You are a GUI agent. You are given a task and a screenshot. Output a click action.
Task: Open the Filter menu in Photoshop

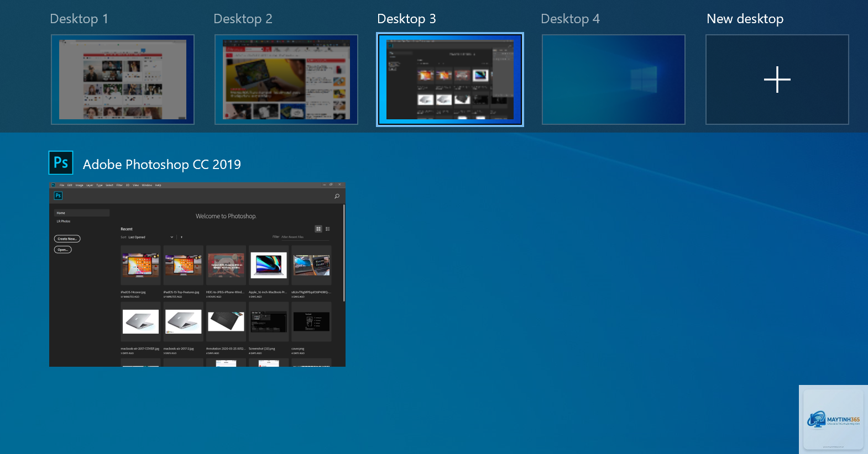click(119, 186)
